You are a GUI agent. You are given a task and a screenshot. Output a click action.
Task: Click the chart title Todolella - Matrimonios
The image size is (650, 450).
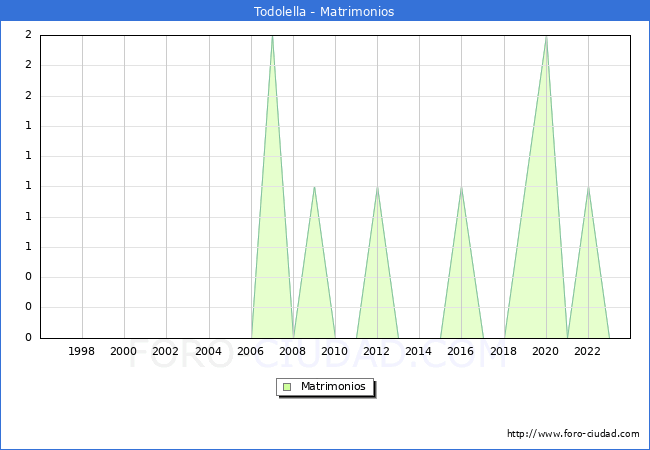click(325, 12)
